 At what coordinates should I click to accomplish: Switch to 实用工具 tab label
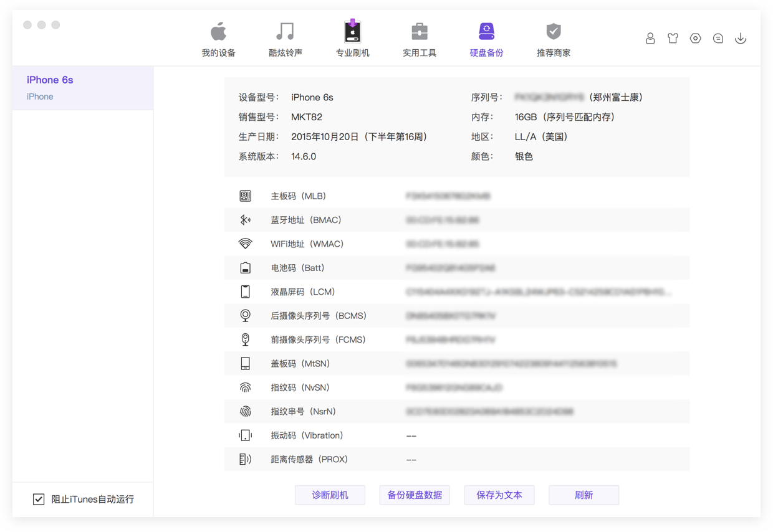coord(420,53)
